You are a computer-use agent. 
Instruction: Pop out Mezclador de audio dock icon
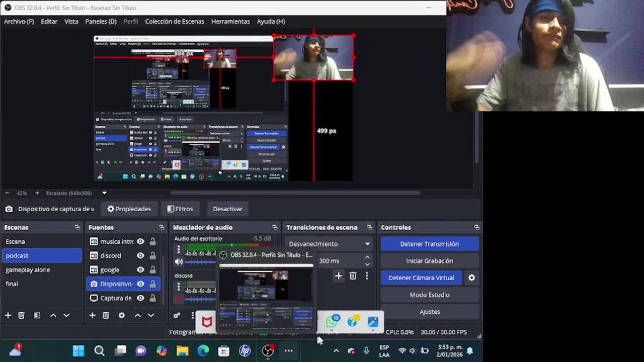[275, 227]
